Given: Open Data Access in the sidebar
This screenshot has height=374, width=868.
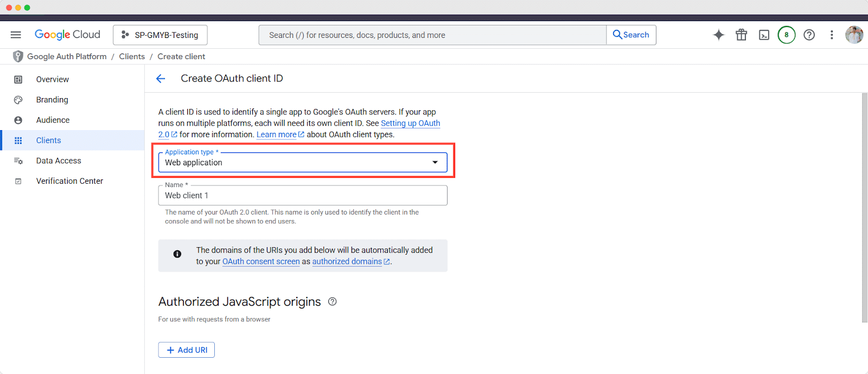Looking at the screenshot, I should click(72, 160).
